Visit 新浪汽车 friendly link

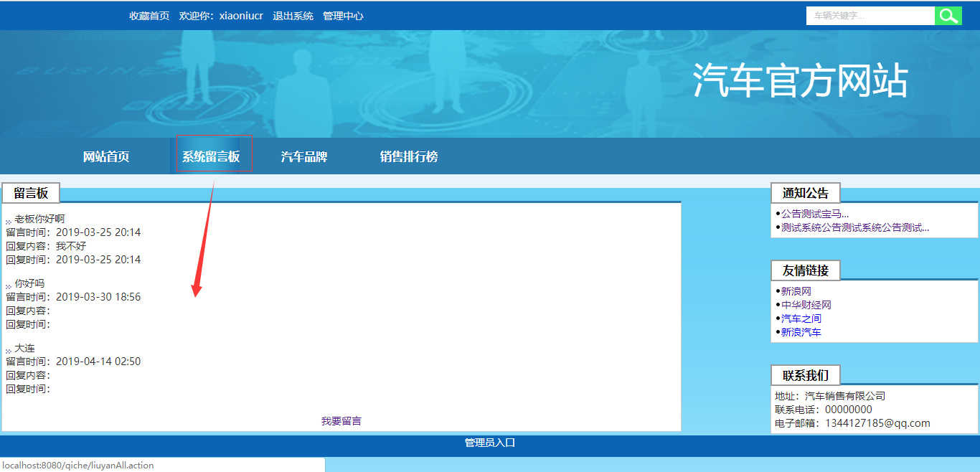click(x=801, y=332)
